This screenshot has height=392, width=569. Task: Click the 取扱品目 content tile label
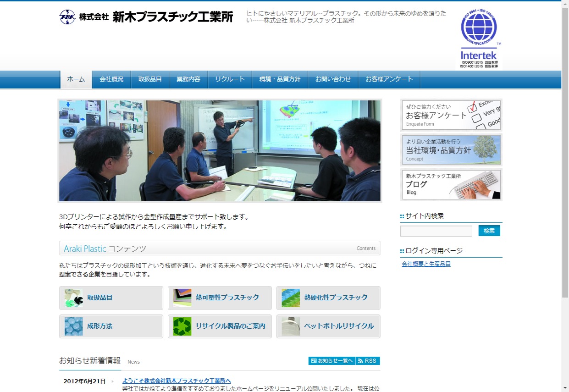point(100,298)
